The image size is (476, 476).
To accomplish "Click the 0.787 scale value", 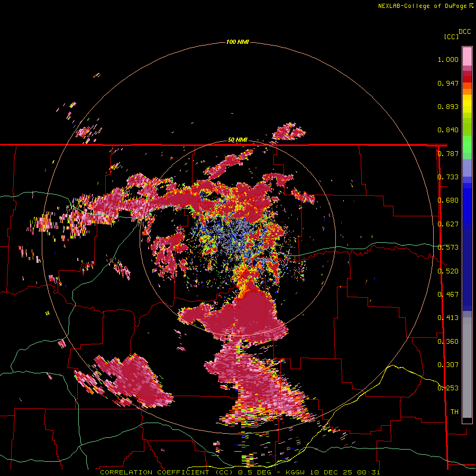I will (x=448, y=153).
